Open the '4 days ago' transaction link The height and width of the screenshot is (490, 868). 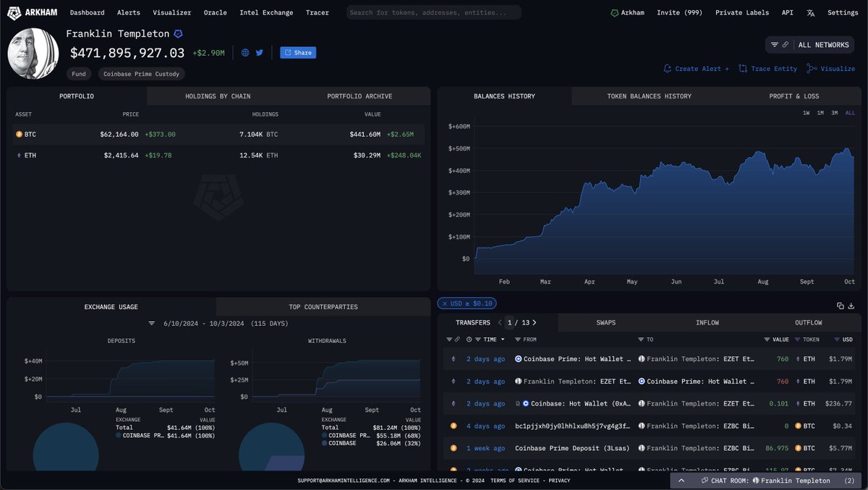click(485, 426)
